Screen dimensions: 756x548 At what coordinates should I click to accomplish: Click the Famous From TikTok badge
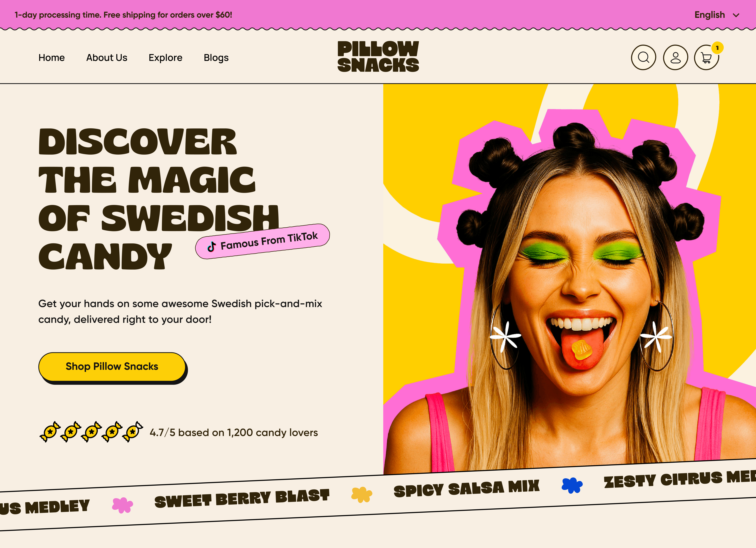click(262, 241)
